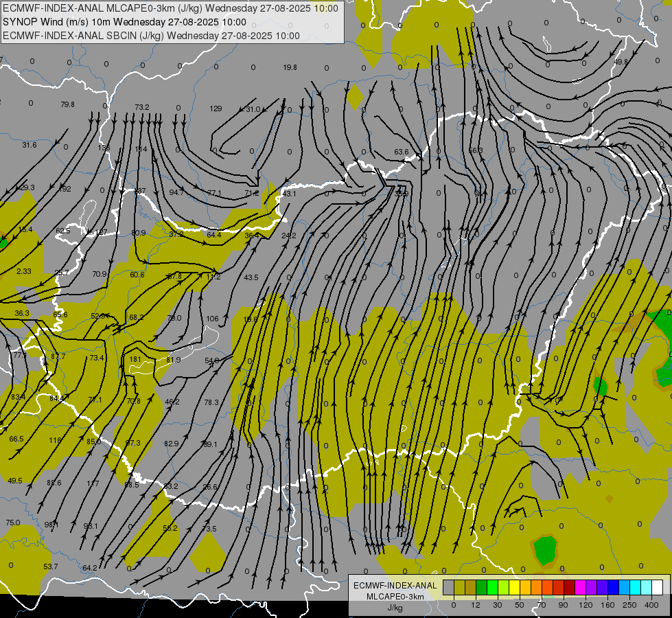Click the map value 19.8
Screen dimensions: 672x618
(x=290, y=67)
